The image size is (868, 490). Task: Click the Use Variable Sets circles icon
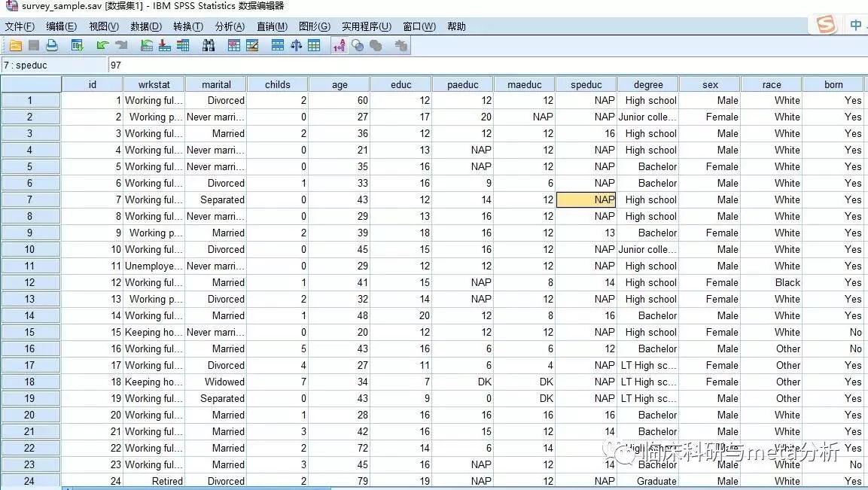(358, 46)
